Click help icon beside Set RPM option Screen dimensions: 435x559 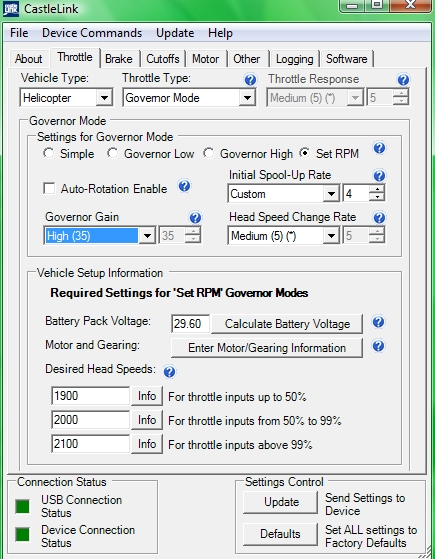pos(379,148)
